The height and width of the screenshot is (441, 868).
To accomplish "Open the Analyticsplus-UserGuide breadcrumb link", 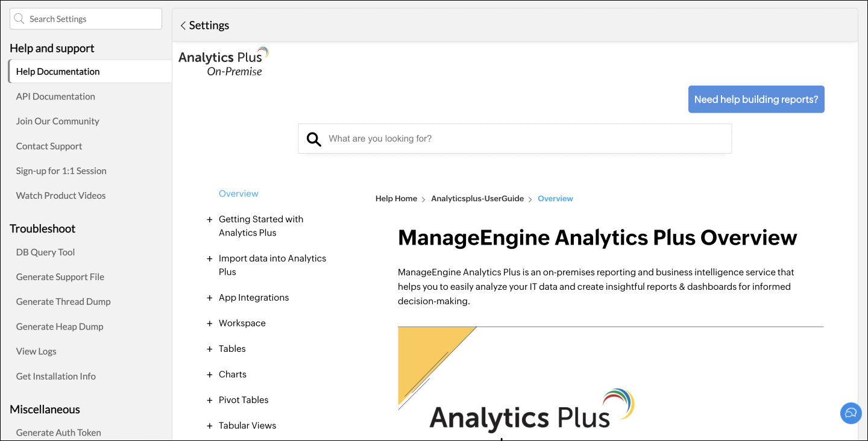I will click(477, 199).
